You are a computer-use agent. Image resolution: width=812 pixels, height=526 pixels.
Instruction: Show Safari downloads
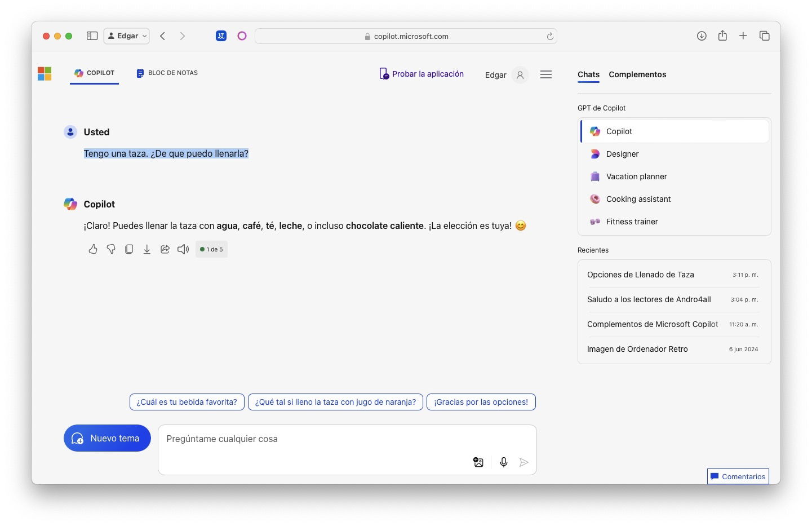(x=702, y=36)
